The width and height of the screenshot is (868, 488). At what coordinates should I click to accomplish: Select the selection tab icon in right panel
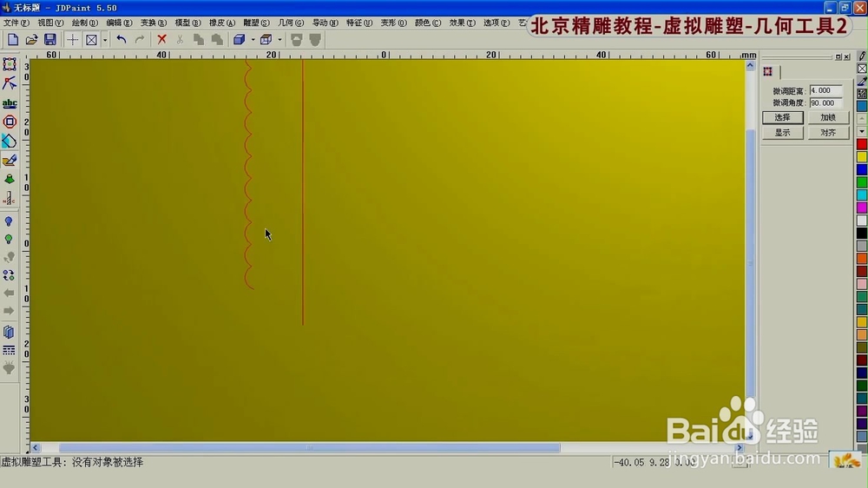768,71
